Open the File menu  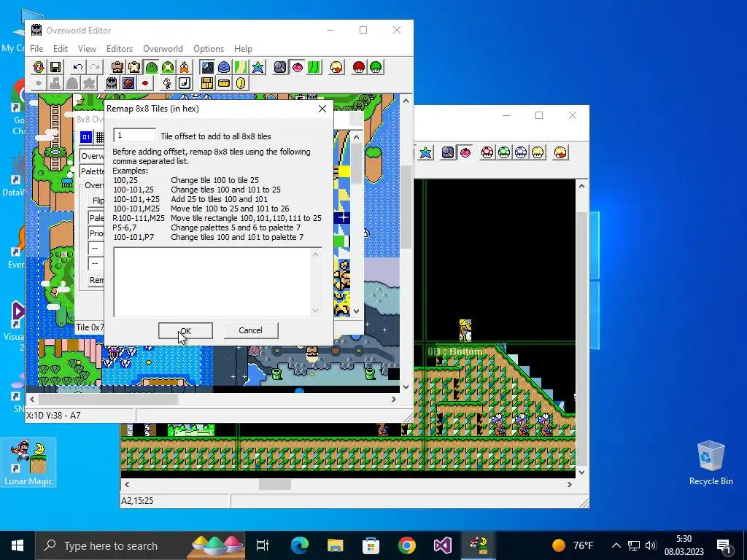36,49
